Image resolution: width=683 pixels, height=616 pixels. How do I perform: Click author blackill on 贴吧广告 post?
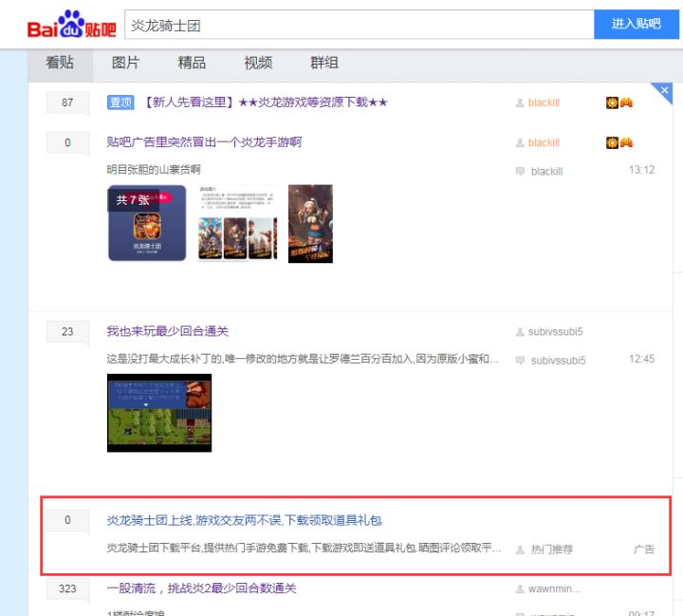point(544,143)
